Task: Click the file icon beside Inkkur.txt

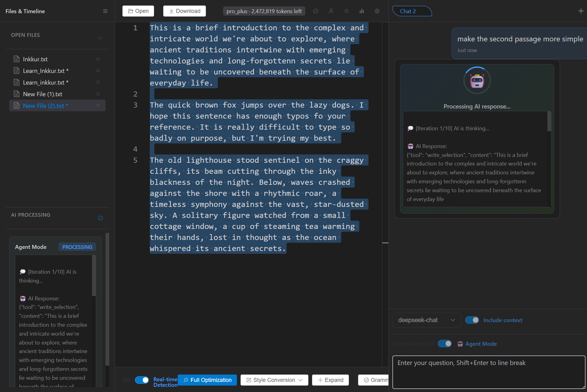Action: click(17, 59)
